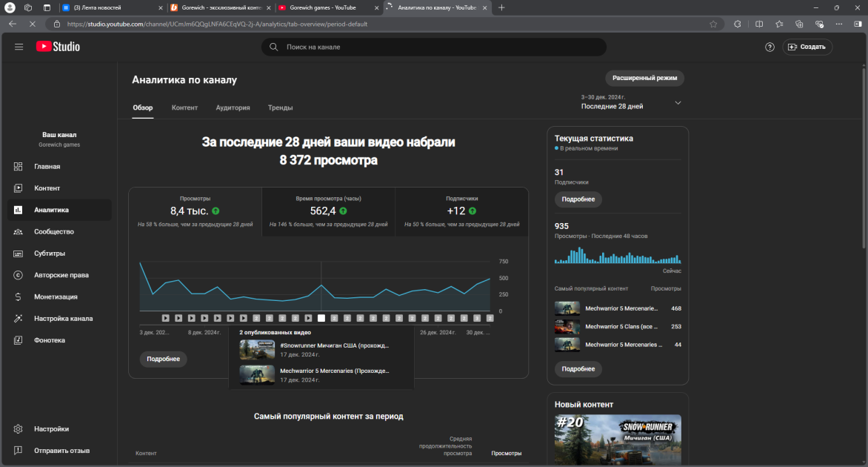
Task: Click the Поиск на канале search field
Action: (433, 47)
